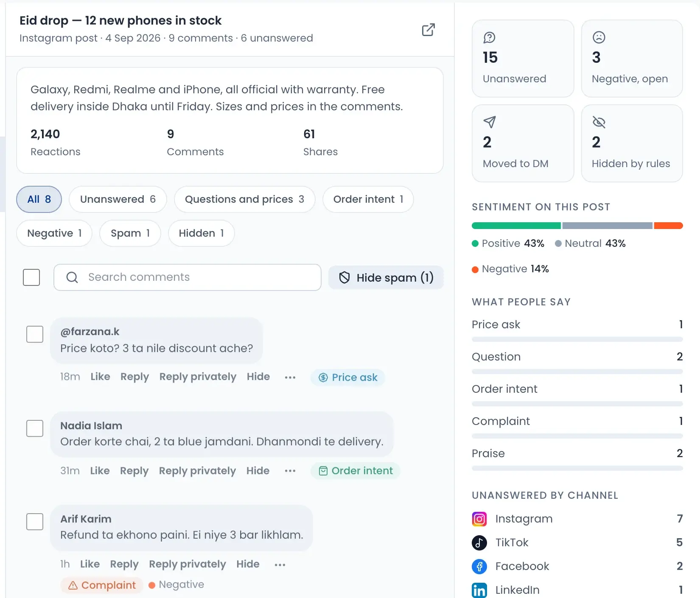Like the Arif Karim comment

(90, 564)
